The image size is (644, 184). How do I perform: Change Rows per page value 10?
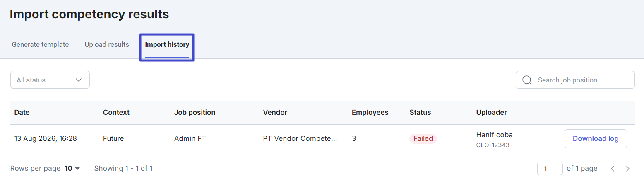pos(72,169)
